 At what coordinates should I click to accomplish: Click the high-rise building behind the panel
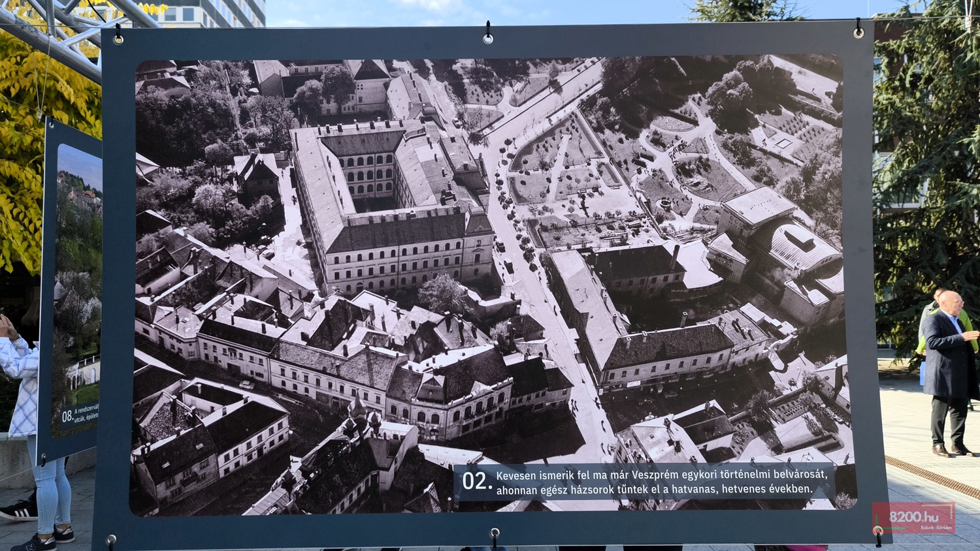coord(216,13)
